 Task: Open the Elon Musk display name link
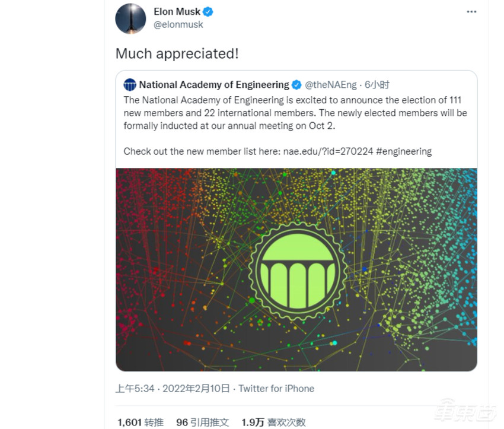(177, 11)
